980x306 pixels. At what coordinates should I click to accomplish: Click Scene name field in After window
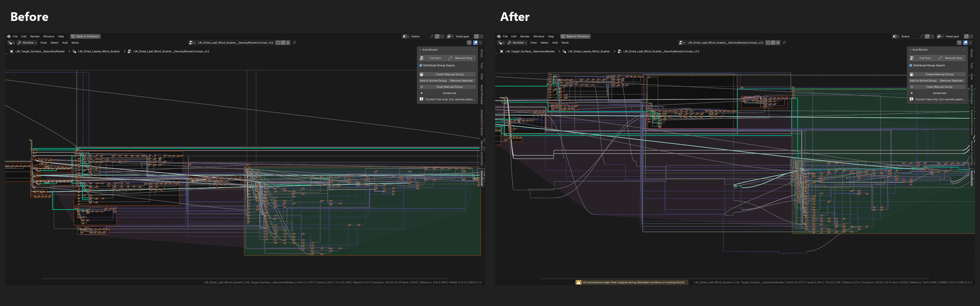(x=910, y=36)
